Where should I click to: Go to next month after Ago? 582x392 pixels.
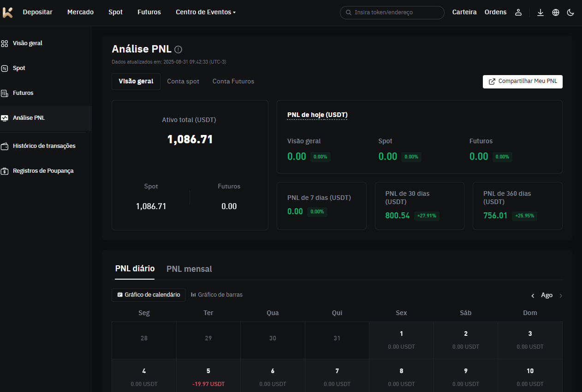click(561, 296)
